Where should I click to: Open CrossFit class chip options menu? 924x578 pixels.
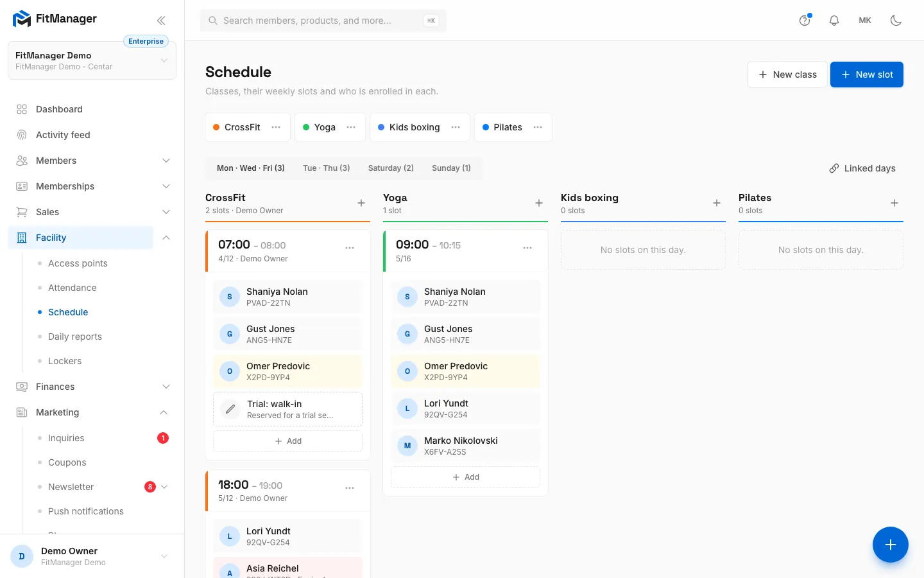[x=276, y=127]
